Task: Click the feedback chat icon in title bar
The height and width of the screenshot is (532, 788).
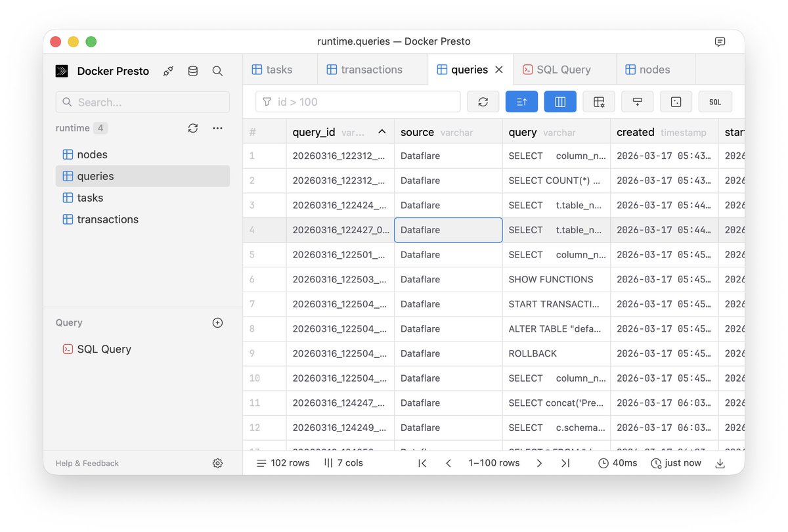Action: click(x=720, y=41)
